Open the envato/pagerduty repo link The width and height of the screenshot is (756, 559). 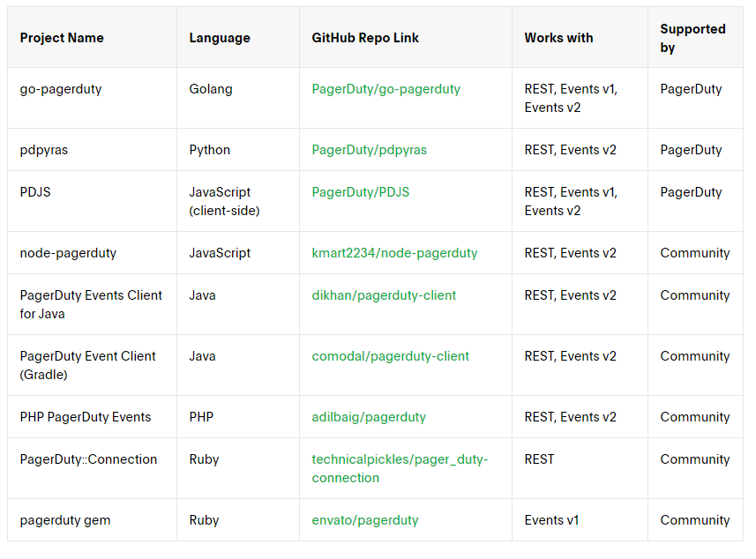365,520
